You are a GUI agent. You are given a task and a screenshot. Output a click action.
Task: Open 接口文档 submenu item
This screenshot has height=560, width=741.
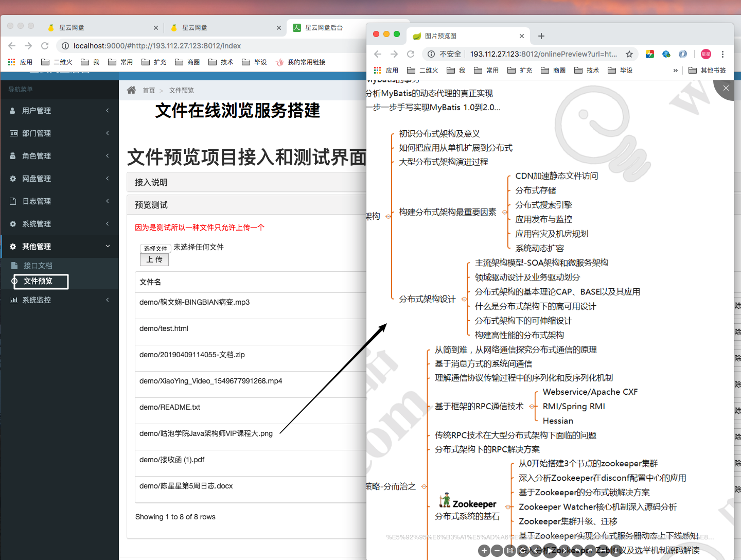click(38, 266)
